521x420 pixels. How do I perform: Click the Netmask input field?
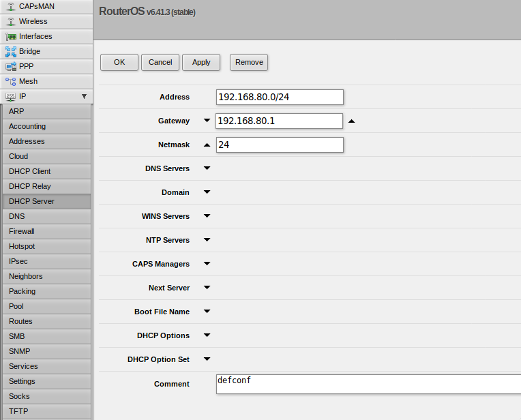(x=280, y=145)
